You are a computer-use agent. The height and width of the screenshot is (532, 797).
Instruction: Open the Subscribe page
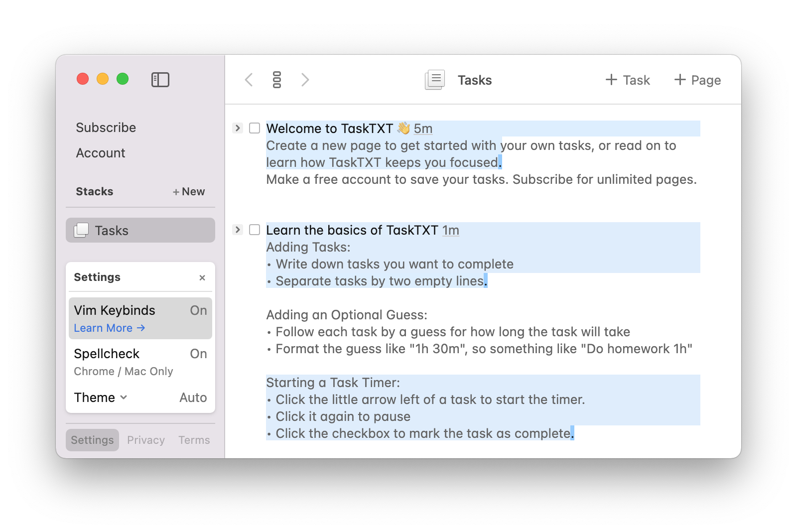(106, 128)
